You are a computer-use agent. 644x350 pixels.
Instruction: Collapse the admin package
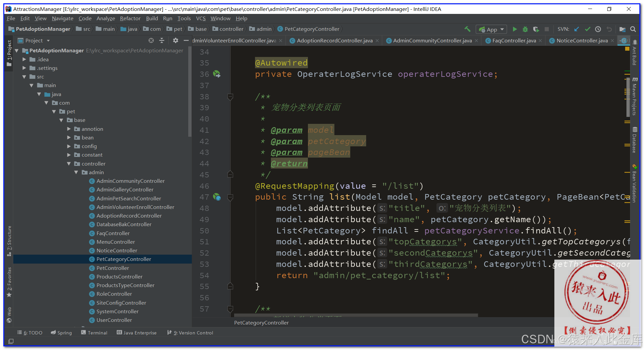[76, 172]
